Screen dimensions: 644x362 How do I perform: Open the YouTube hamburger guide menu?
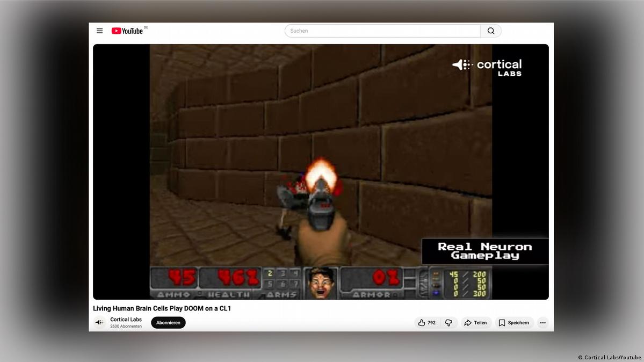[99, 31]
